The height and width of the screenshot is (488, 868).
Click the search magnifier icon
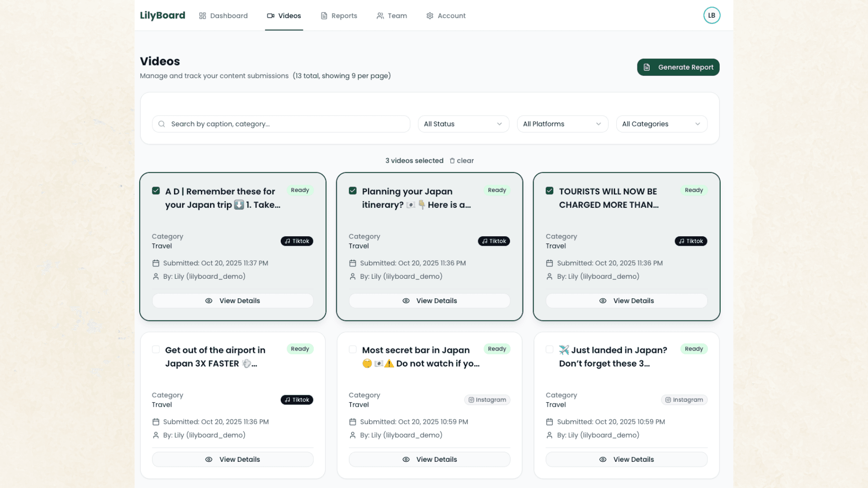161,124
